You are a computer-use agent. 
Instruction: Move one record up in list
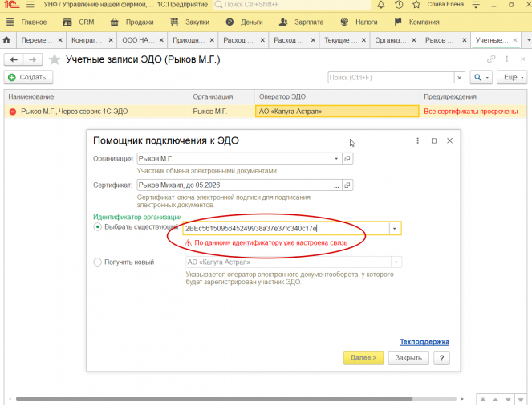(495, 400)
